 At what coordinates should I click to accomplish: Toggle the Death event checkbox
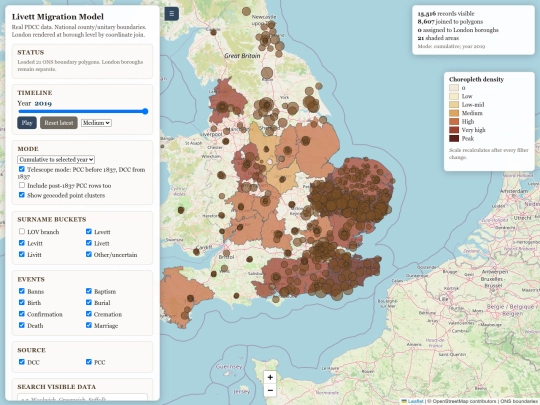[x=22, y=325]
